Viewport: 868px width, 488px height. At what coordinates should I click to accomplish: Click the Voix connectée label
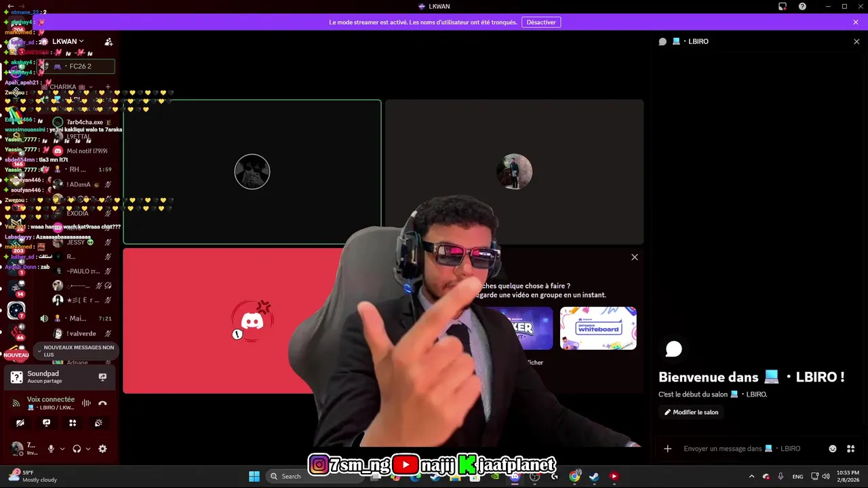51,399
